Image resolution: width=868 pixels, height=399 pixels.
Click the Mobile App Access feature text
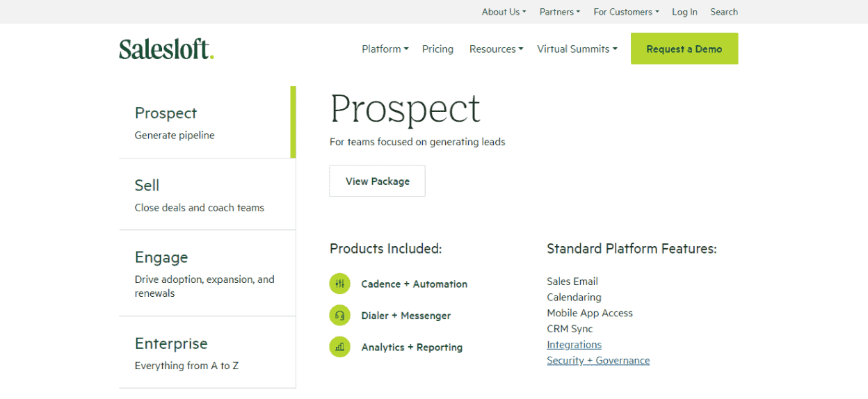pyautogui.click(x=590, y=313)
